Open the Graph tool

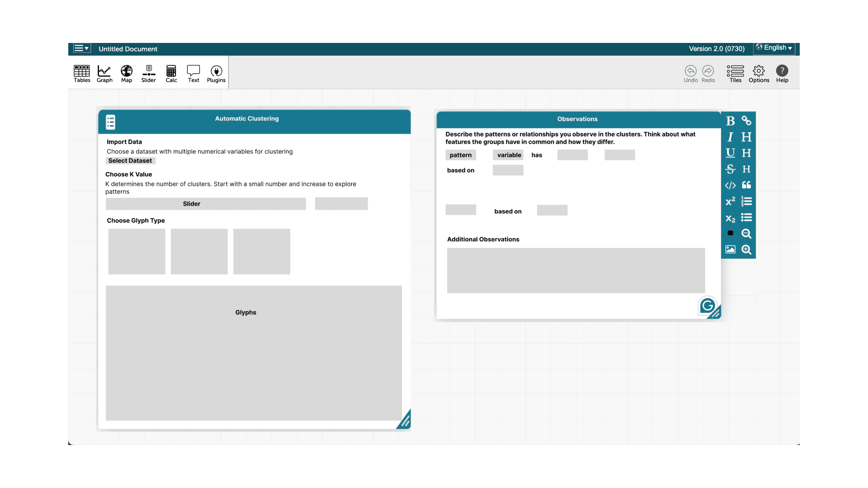pyautogui.click(x=104, y=74)
